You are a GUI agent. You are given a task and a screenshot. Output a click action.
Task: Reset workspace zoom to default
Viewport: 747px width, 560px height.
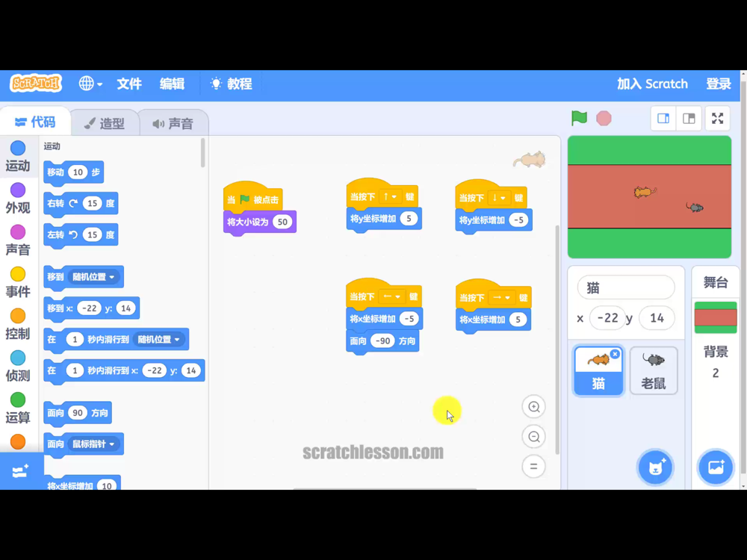coord(533,467)
